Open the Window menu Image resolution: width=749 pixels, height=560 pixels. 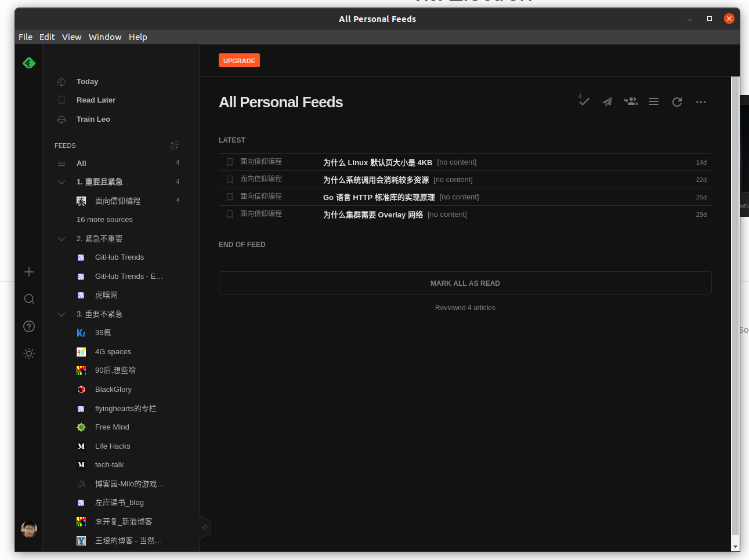(x=105, y=37)
